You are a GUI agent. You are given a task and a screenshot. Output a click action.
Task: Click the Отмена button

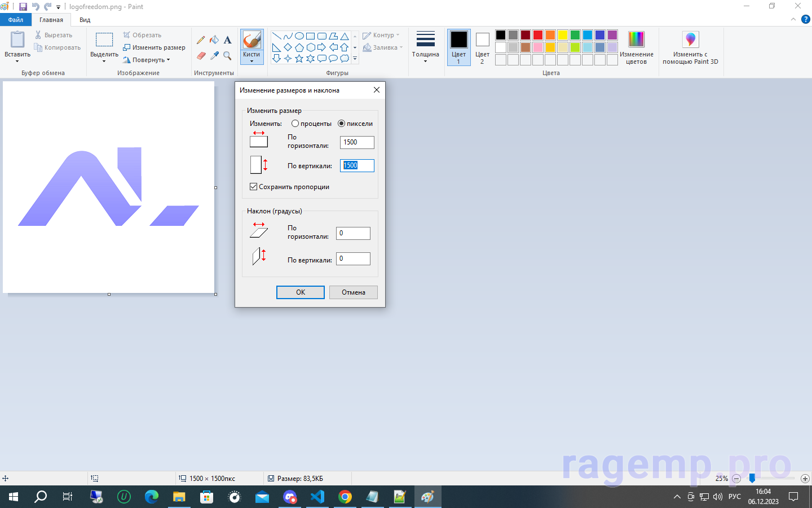point(354,292)
